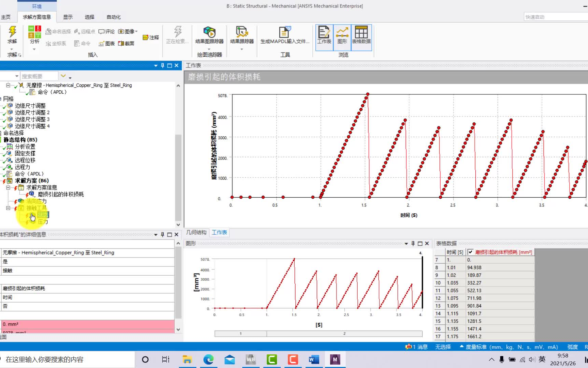588x368 pixels.
Task: Click the 度量标准 units entry in status bar
Action: click(x=509, y=347)
